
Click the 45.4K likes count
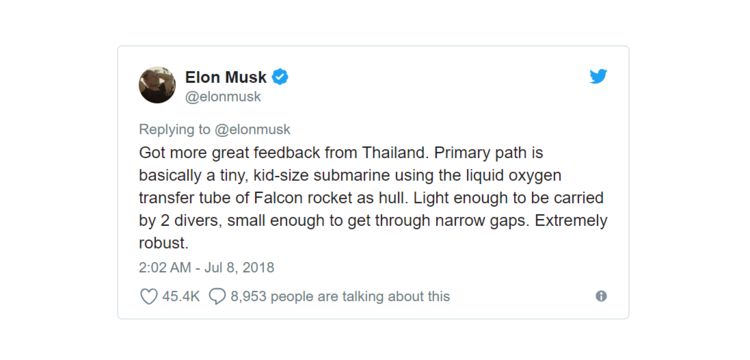(181, 296)
